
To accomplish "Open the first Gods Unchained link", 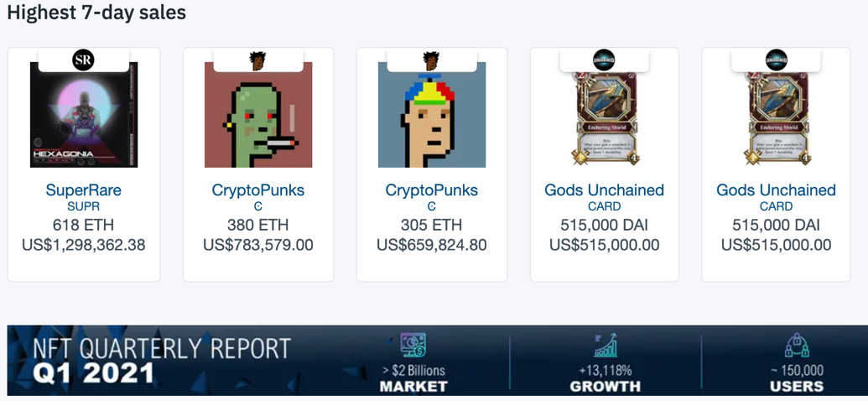I will (605, 190).
